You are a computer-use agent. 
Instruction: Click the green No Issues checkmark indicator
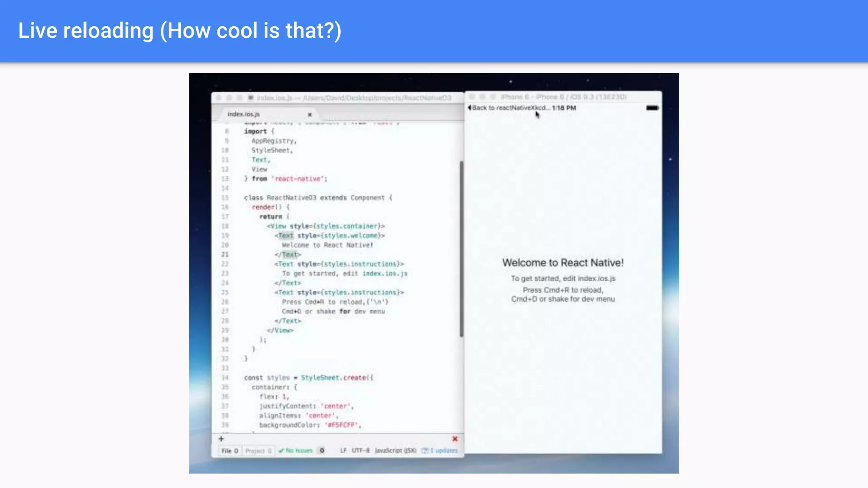[x=295, y=451]
